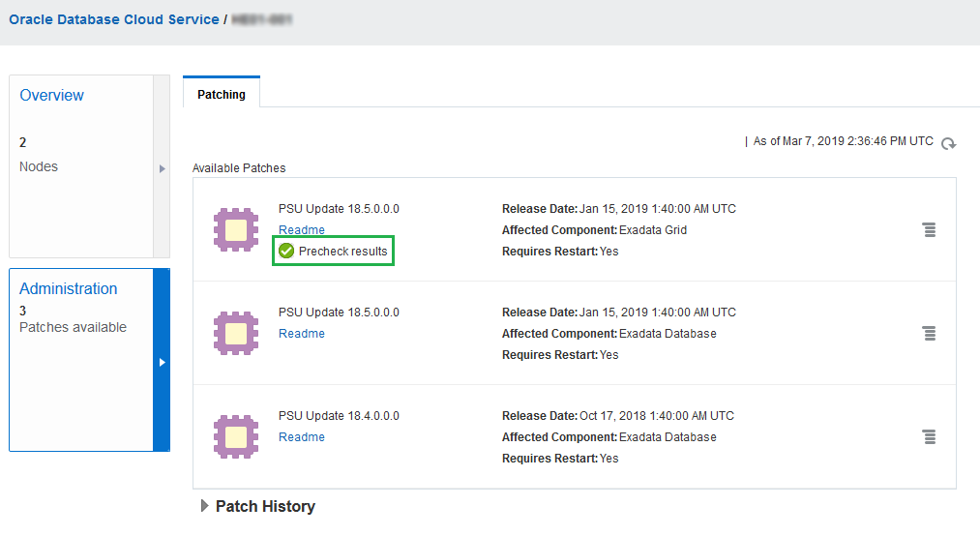Click the Exadata Grid patch chip icon
This screenshot has width=980, height=536.
click(x=235, y=230)
